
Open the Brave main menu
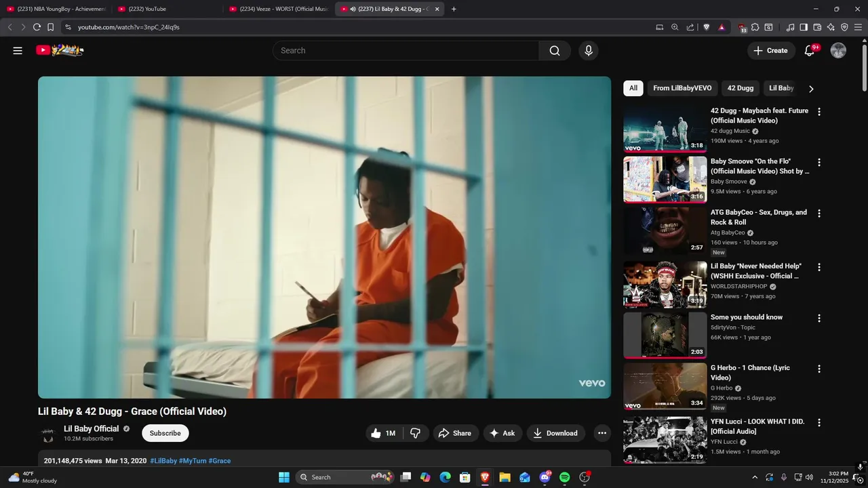pos(858,27)
